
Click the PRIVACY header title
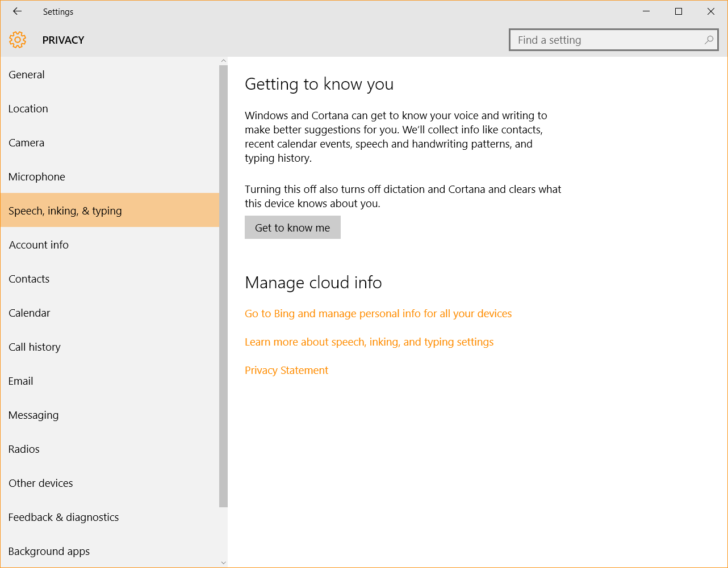63,40
